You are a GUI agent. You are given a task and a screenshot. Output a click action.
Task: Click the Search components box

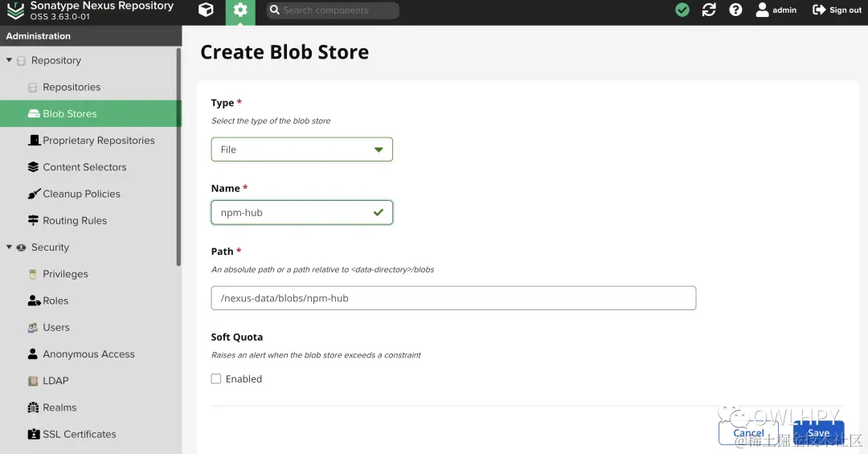coord(333,10)
